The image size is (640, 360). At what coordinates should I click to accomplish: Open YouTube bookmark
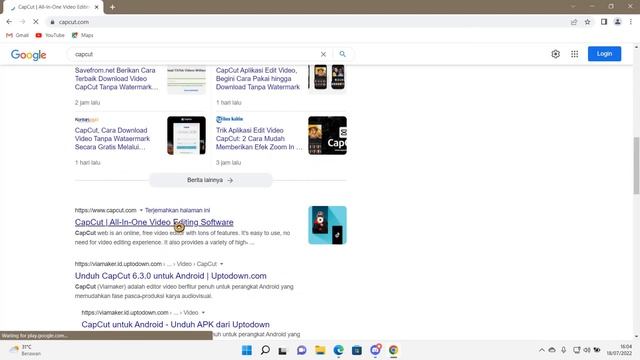click(x=50, y=35)
